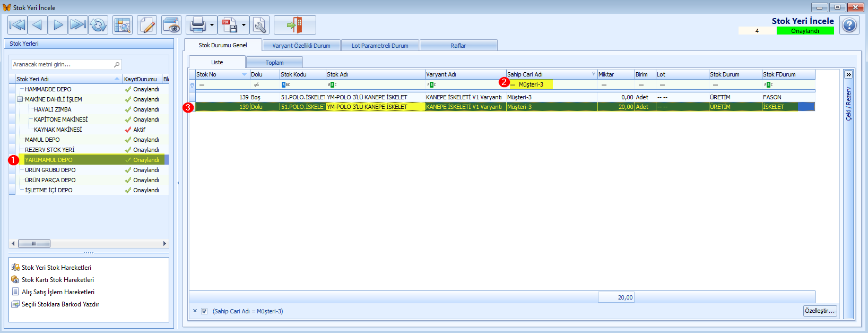This screenshot has width=868, height=333.
Task: Open the print button's dropdown arrow
Action: [x=212, y=25]
